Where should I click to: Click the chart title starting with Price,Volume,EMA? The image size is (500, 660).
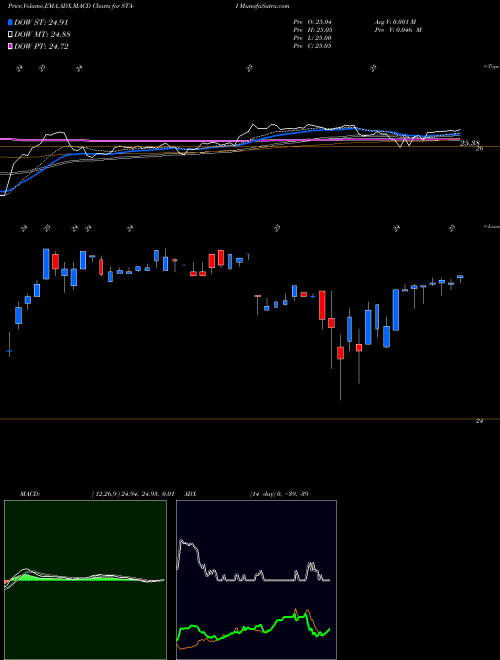(70, 6)
